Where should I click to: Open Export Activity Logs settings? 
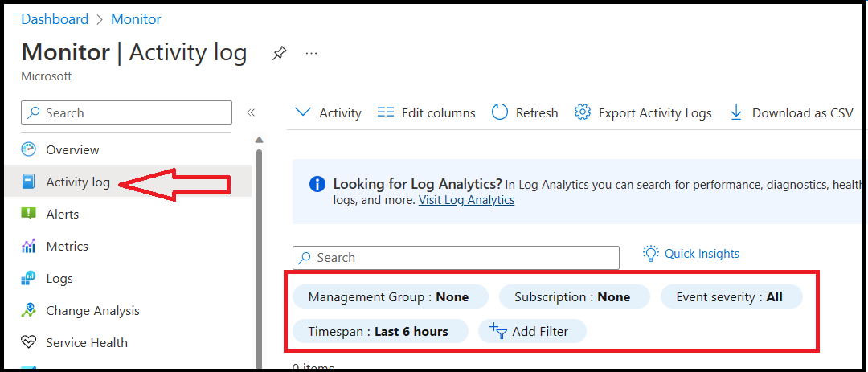tap(643, 113)
